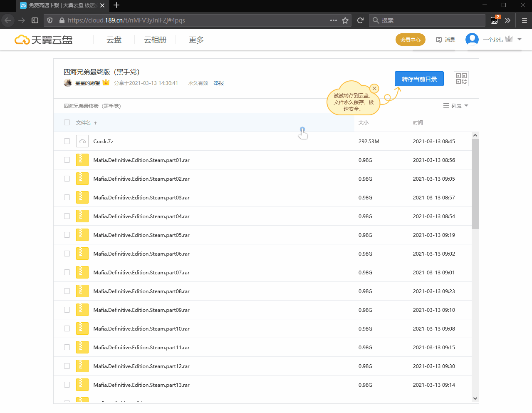Select checkbox for part07.rar
This screenshot has width=532, height=413.
(67, 272)
